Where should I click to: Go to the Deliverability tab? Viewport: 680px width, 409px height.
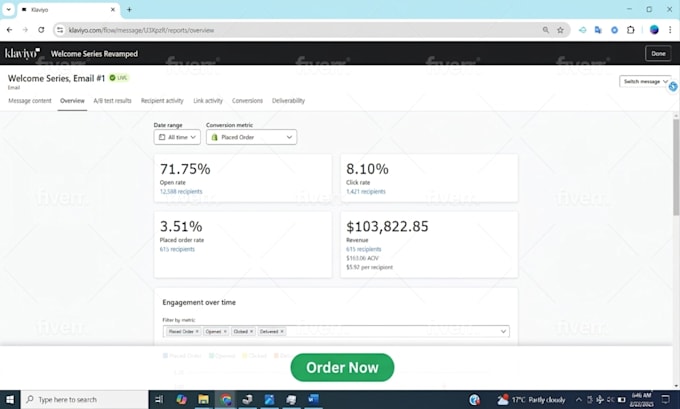pos(288,101)
